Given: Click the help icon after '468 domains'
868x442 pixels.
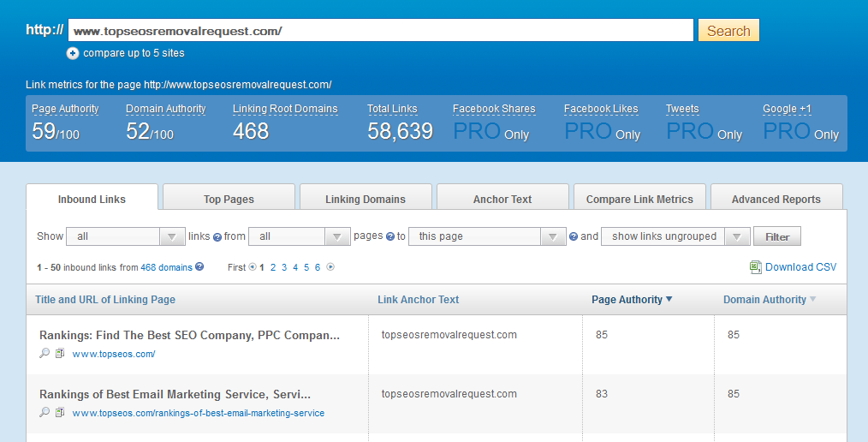Looking at the screenshot, I should pos(199,266).
